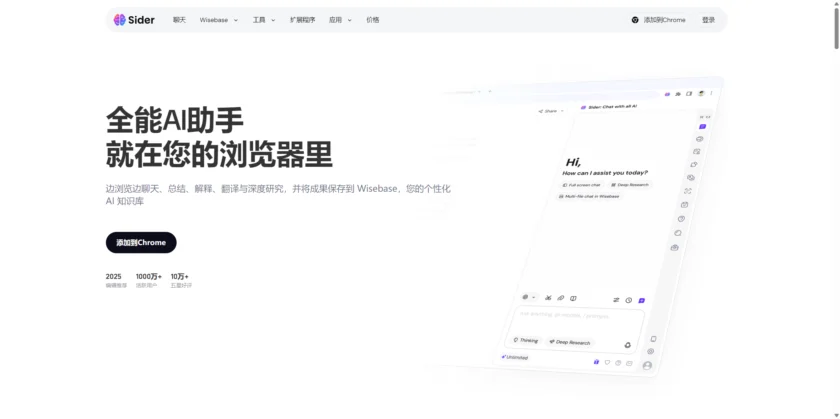Open the 聊天 nav item

tap(179, 20)
